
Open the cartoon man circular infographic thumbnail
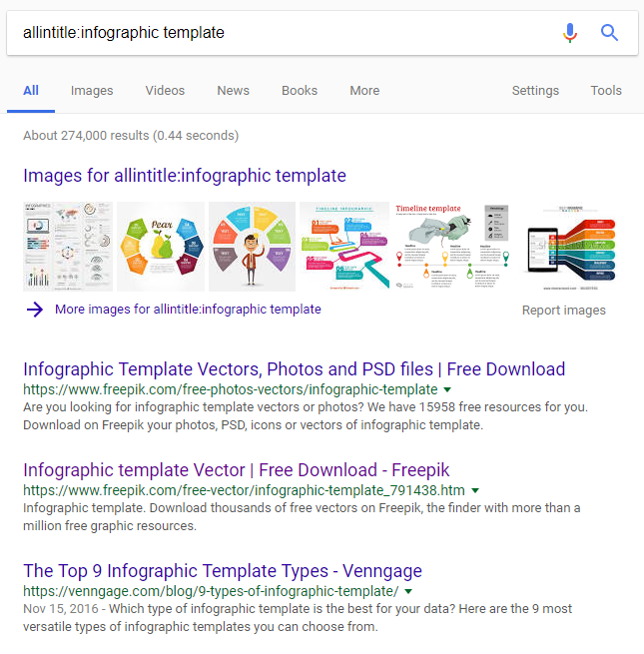pos(252,247)
